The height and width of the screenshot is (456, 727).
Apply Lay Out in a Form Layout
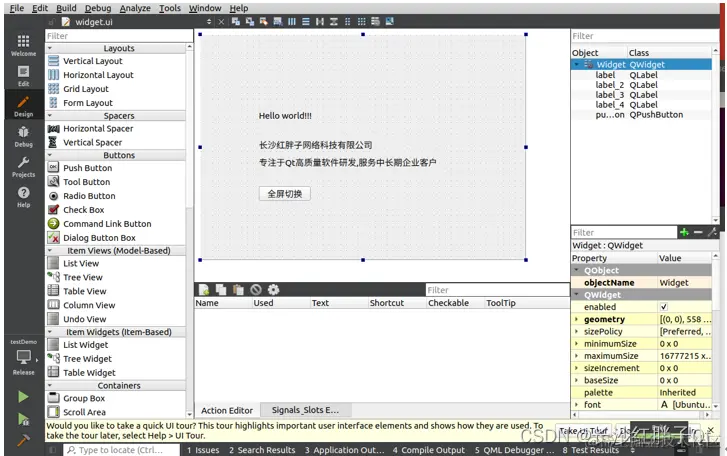[347, 21]
